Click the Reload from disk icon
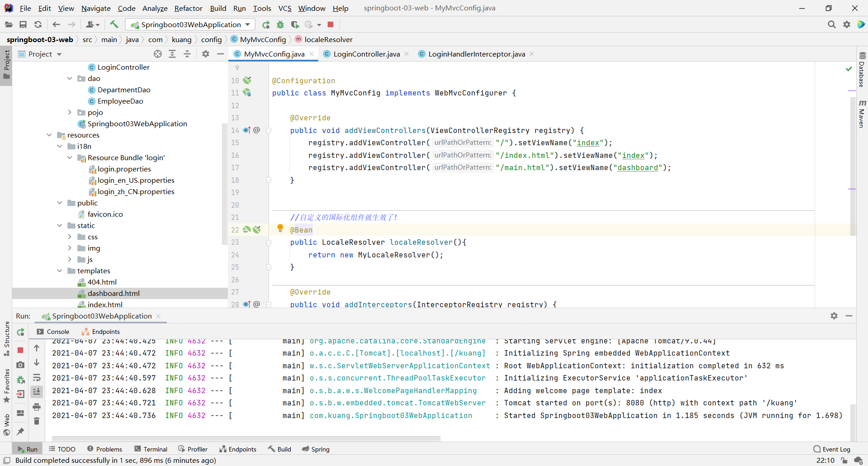This screenshot has height=466, width=868. (x=38, y=24)
